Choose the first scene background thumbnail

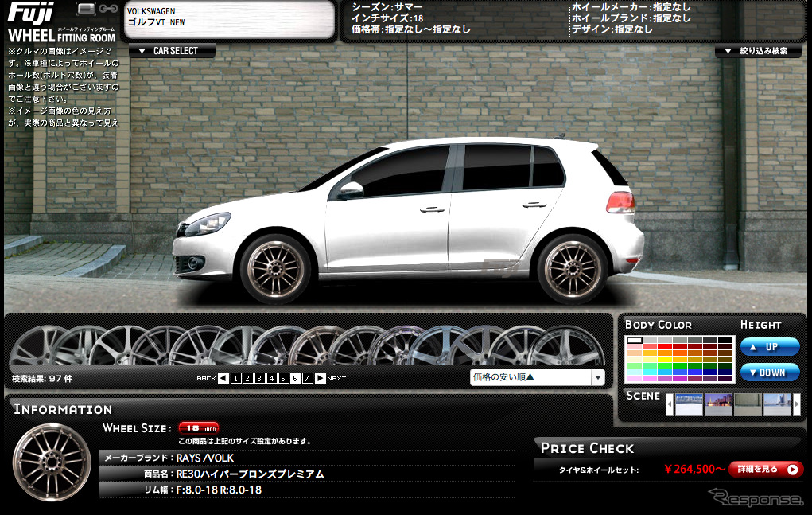689,404
